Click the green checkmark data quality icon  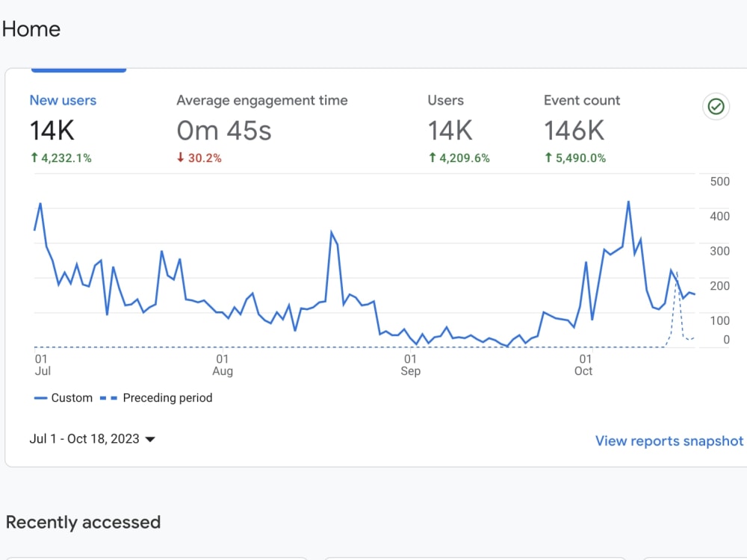(x=716, y=106)
